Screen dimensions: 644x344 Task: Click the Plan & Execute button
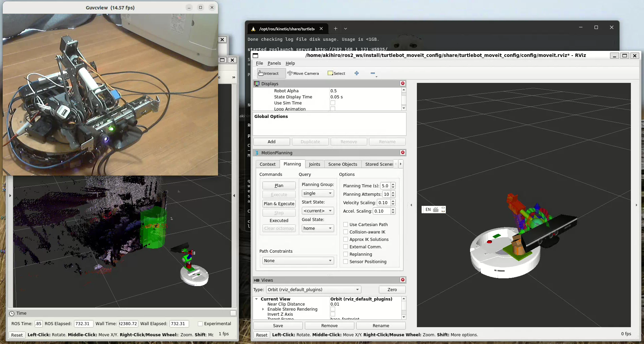pos(279,204)
